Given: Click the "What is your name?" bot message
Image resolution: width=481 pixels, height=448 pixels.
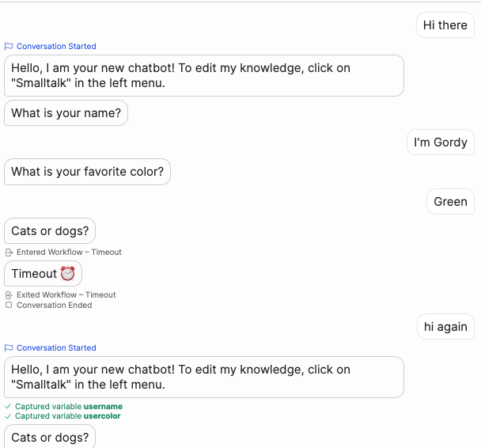Looking at the screenshot, I should pyautogui.click(x=66, y=113).
